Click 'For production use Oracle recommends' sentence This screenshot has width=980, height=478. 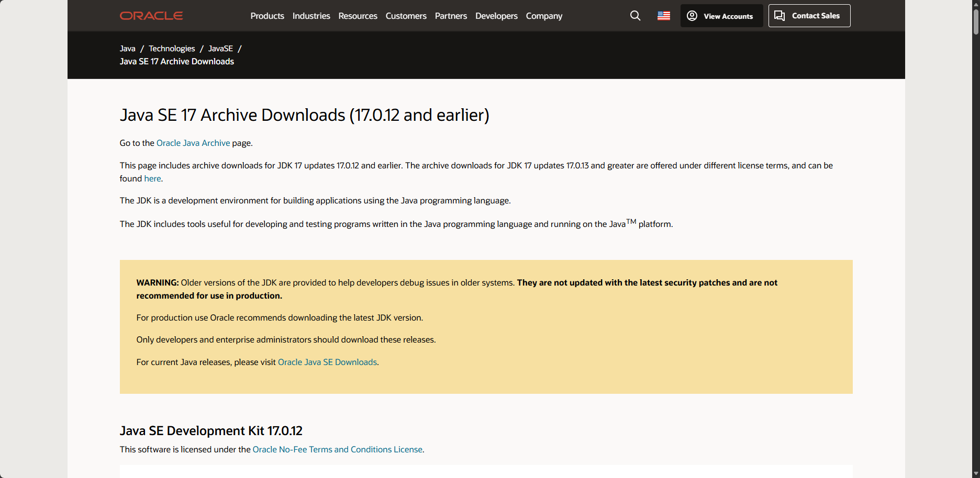click(x=280, y=317)
